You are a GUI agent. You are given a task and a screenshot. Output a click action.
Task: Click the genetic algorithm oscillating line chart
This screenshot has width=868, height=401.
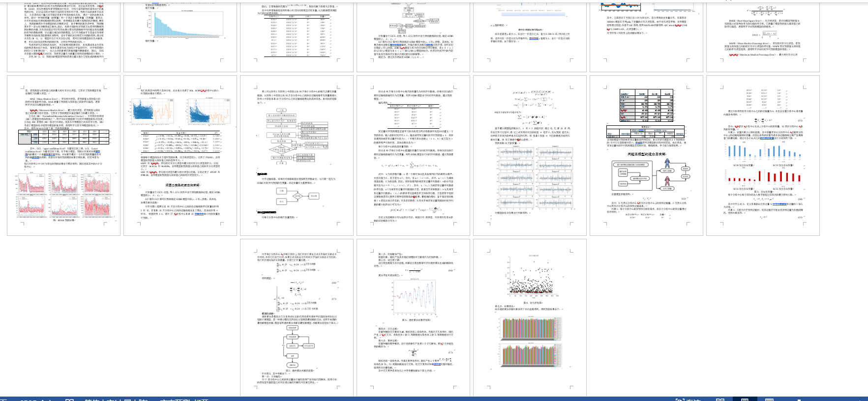click(x=414, y=298)
